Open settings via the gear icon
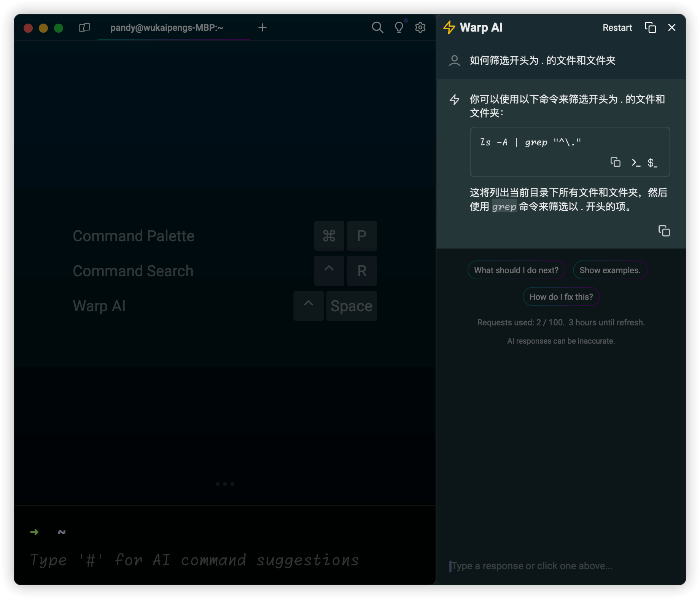 tap(420, 27)
